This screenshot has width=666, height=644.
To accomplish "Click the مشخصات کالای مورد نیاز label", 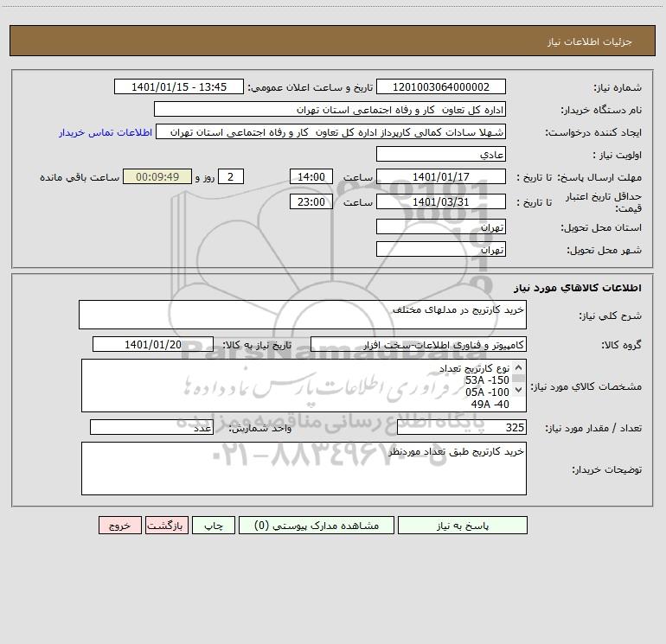I will coord(586,386).
